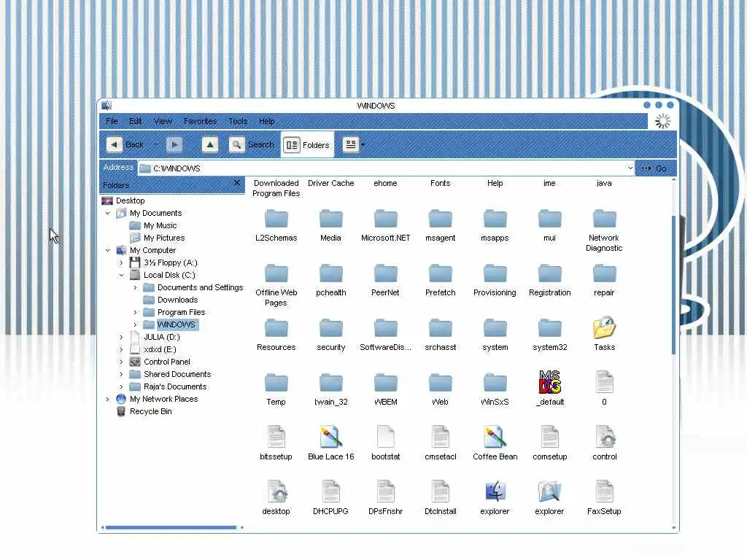Select the explorer Finder-face icon
The width and height of the screenshot is (747, 560).
(495, 491)
